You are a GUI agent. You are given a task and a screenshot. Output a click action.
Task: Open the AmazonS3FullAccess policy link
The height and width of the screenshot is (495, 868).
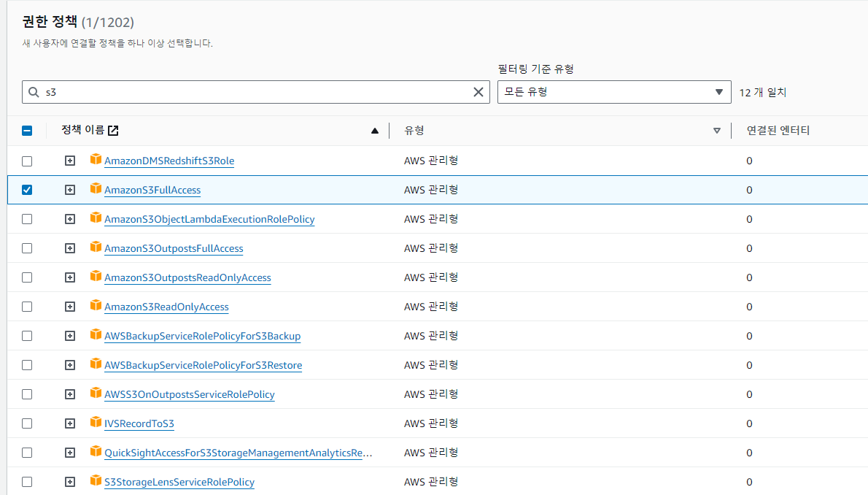coord(152,190)
